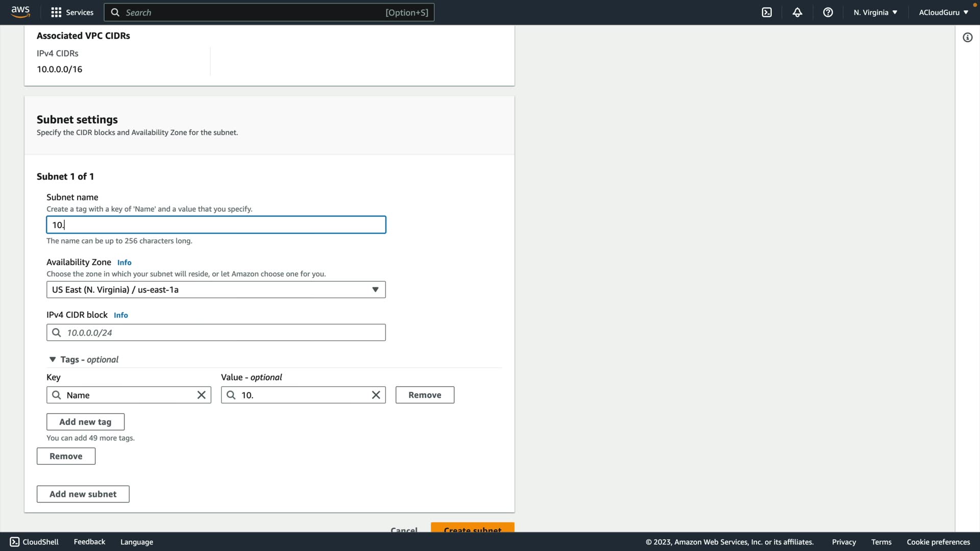This screenshot has height=551, width=980.
Task: Click the AWS logo home icon
Action: point(20,12)
